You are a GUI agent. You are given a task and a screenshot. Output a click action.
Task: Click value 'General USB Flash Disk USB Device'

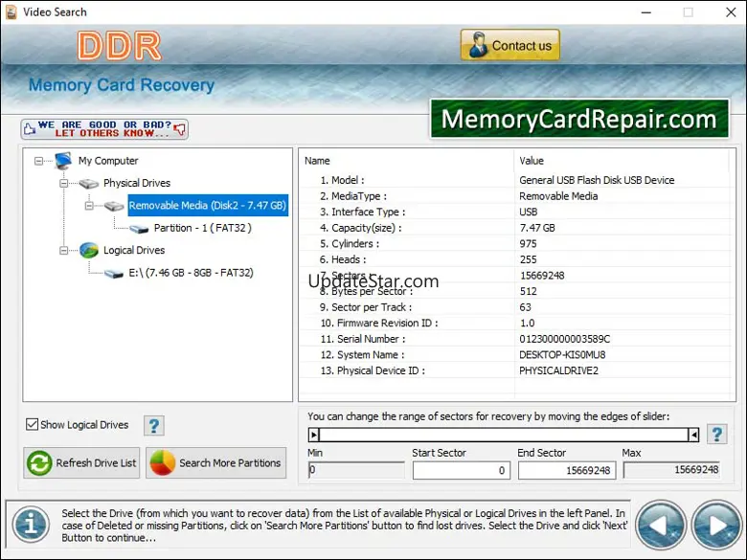(x=597, y=180)
